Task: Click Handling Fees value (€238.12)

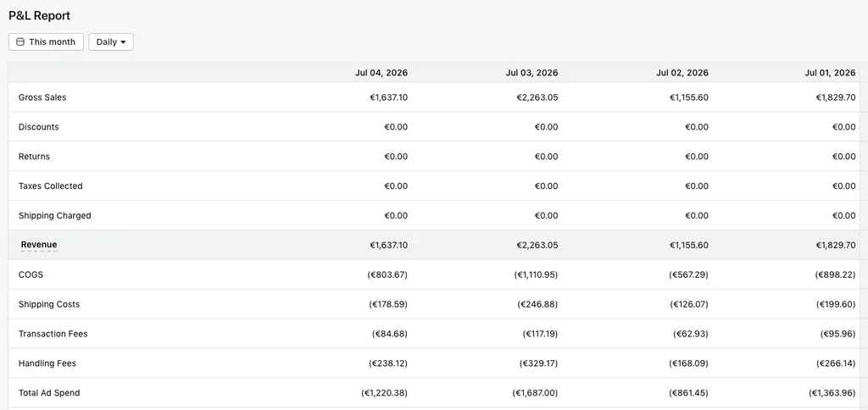Action: pyautogui.click(x=388, y=363)
